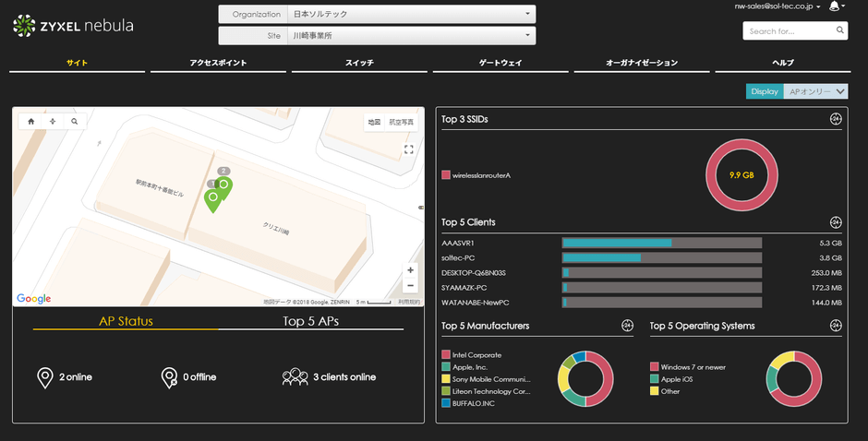
Task: Zoom in on the map
Action: click(410, 270)
